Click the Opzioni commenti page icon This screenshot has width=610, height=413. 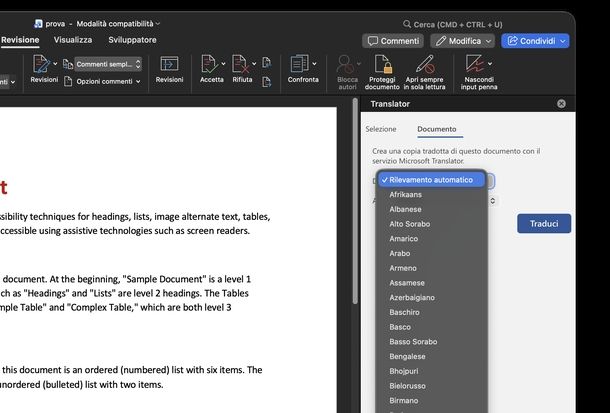point(68,81)
